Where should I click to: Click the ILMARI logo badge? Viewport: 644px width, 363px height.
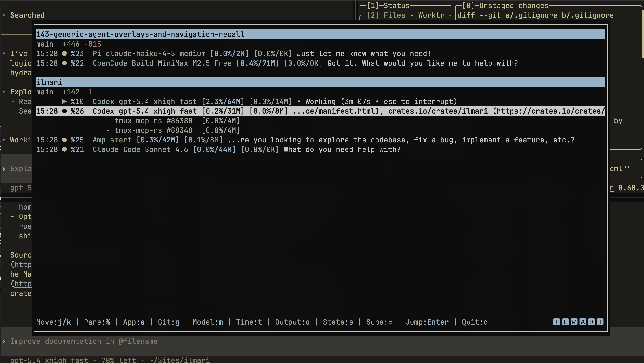(x=578, y=322)
